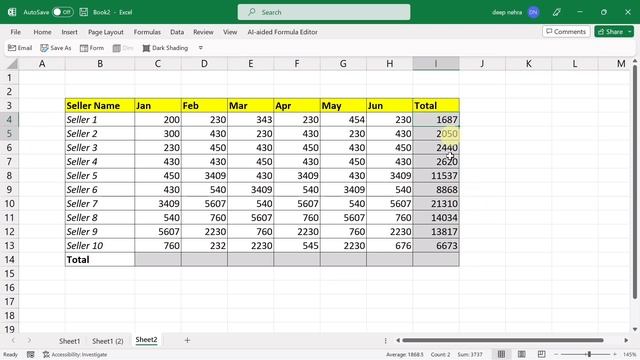Click the zoom out minus button
Viewport: 640px width, 360px height.
point(556,354)
